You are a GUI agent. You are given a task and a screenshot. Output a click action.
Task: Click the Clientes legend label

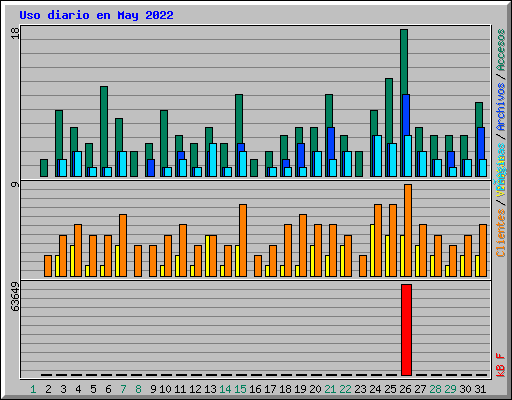pyautogui.click(x=501, y=233)
